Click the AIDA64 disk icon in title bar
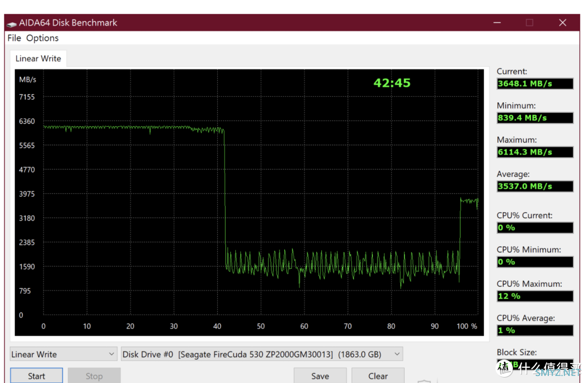Screen dimensions: 588x383 click(x=11, y=23)
